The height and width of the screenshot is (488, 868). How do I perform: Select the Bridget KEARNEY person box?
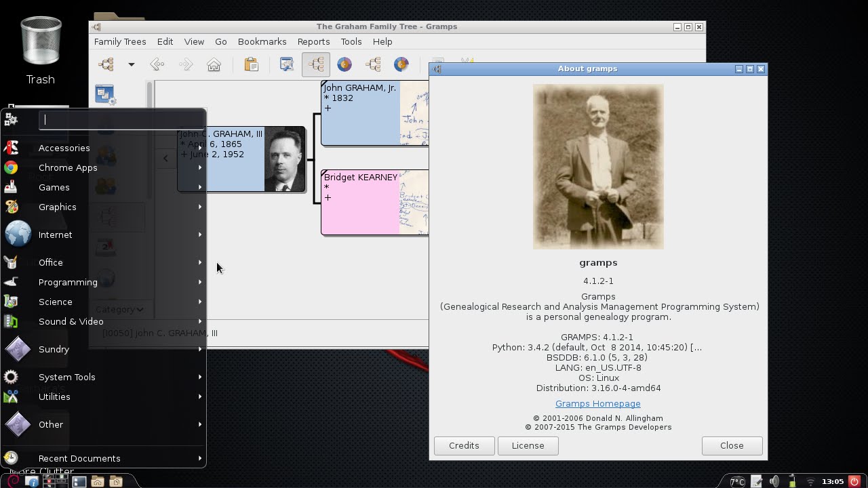375,203
